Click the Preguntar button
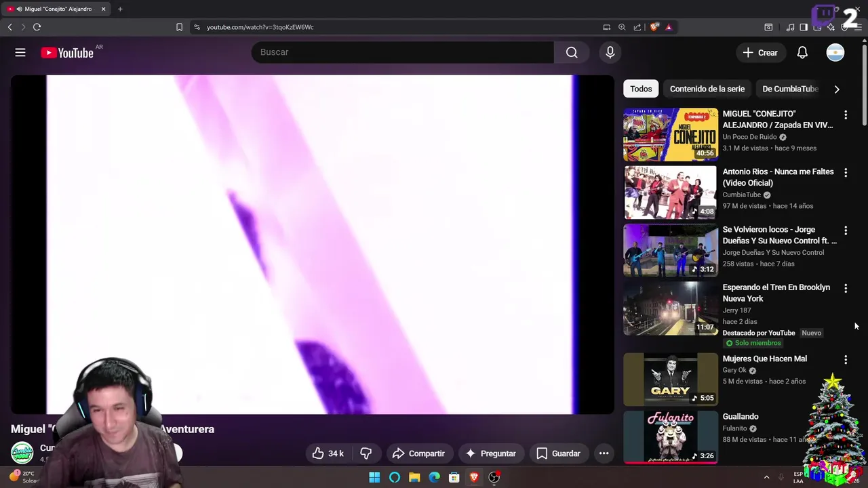Viewport: 868px width, 488px height. [491, 453]
